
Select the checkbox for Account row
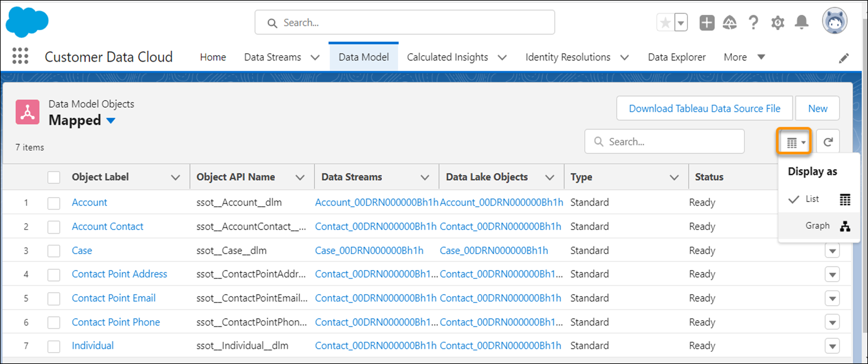[54, 203]
